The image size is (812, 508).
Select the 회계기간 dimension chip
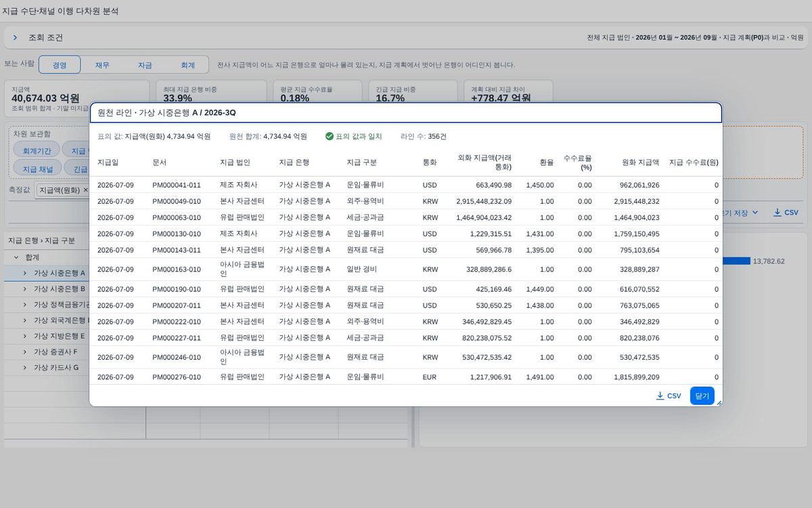point(37,150)
